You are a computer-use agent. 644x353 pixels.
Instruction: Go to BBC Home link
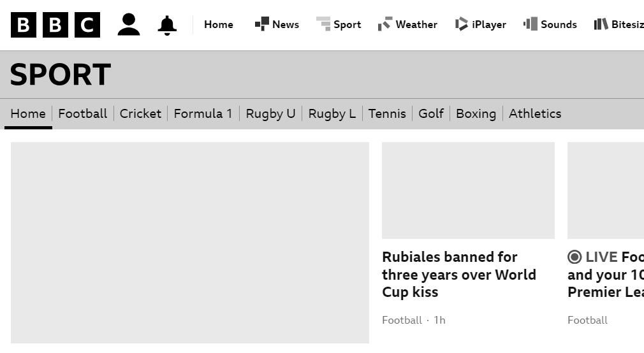pos(218,25)
